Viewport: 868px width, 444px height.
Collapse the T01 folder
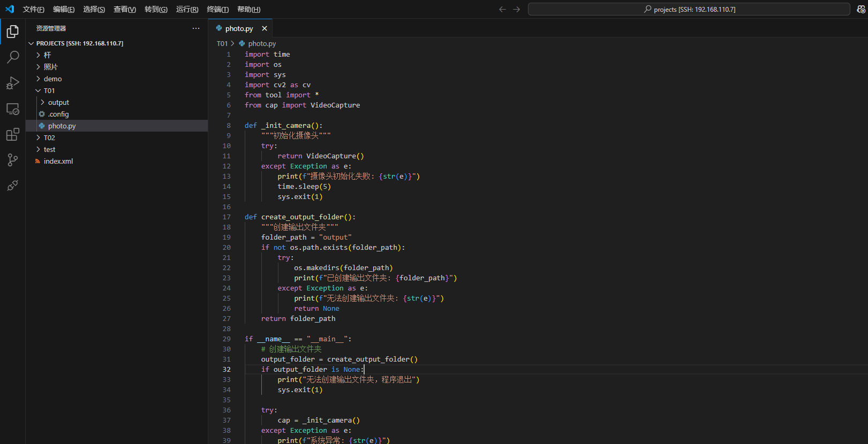(x=49, y=90)
